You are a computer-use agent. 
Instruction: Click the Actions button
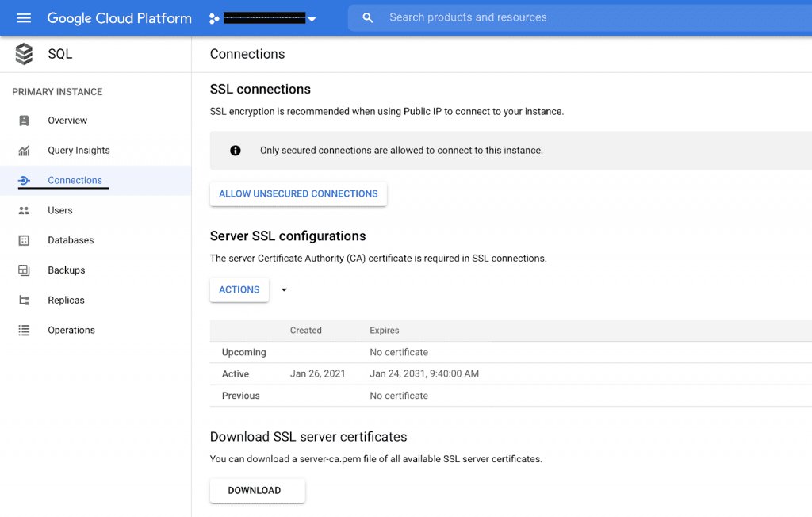click(x=239, y=290)
